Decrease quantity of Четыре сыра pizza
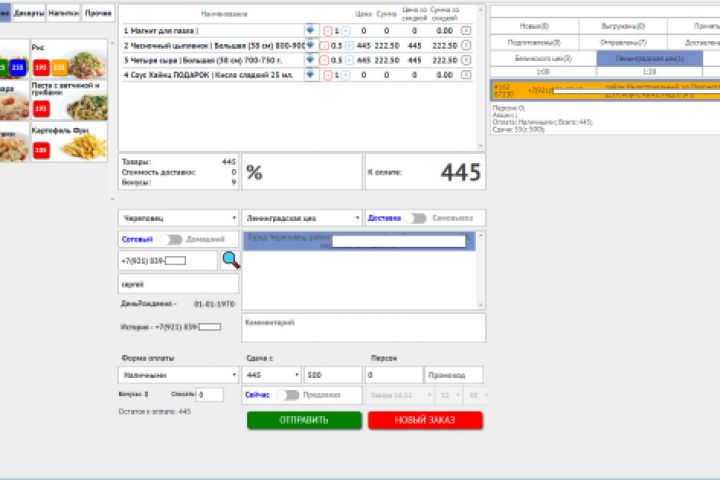The height and width of the screenshot is (480, 720). pyautogui.click(x=324, y=60)
